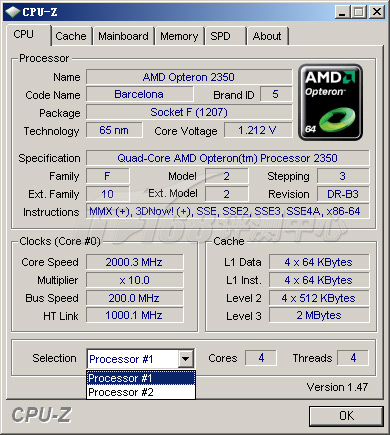Go to the Memory tab
390x435 pixels.
(179, 36)
